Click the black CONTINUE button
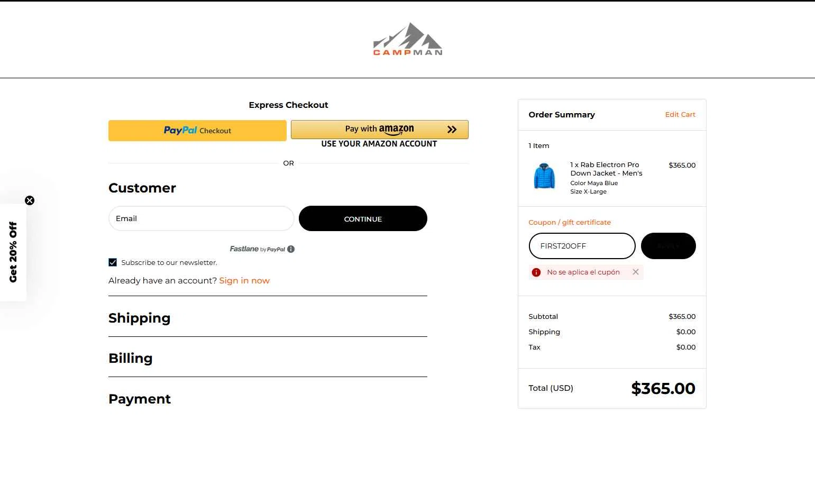The image size is (815, 504). click(x=363, y=218)
